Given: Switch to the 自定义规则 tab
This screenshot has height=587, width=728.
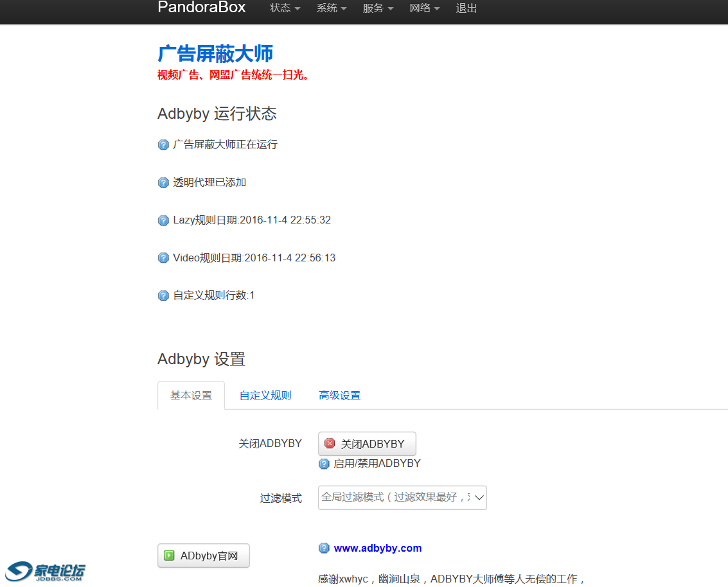Looking at the screenshot, I should [265, 396].
